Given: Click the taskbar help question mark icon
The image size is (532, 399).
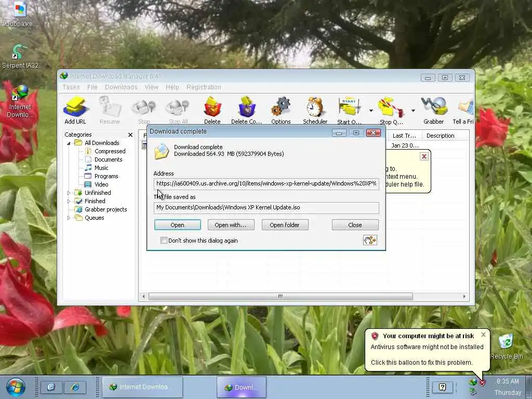Looking at the screenshot, I should click(x=443, y=387).
